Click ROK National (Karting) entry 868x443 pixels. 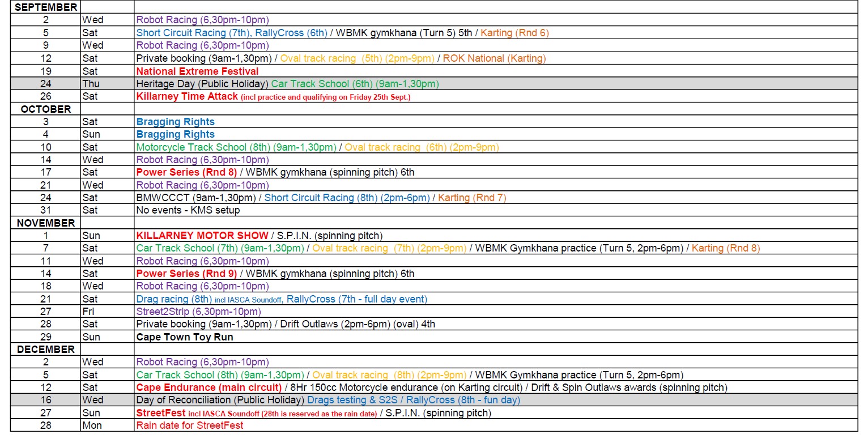(x=495, y=58)
